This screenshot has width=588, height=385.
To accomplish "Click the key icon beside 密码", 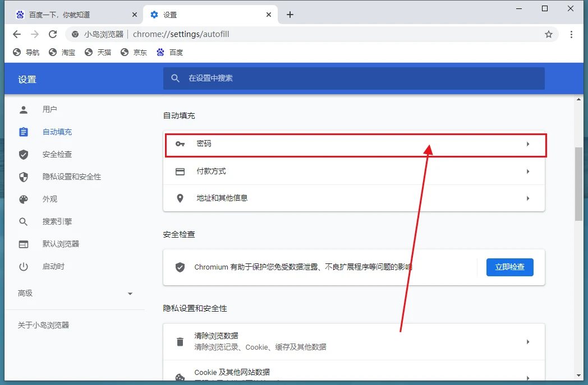I will (x=180, y=144).
